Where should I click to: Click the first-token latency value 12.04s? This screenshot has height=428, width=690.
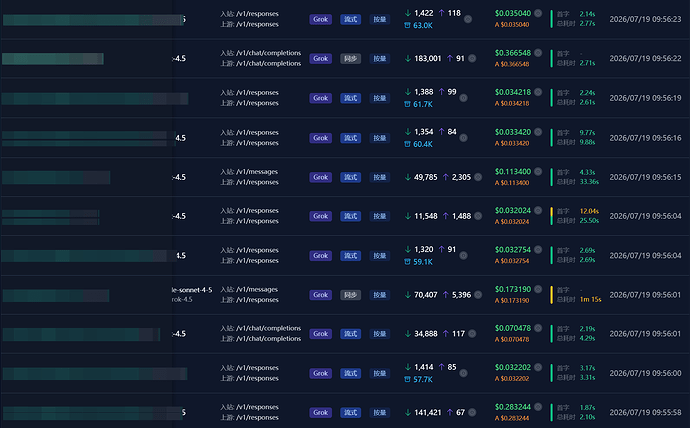[589, 211]
